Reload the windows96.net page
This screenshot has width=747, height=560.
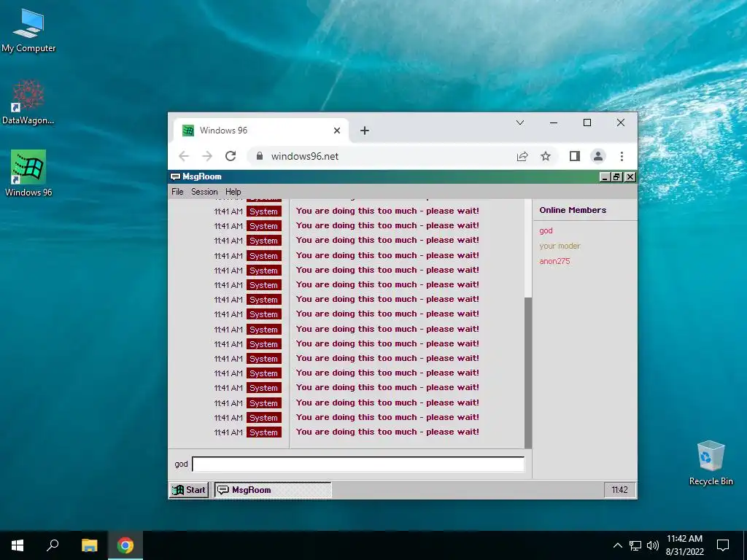point(231,156)
